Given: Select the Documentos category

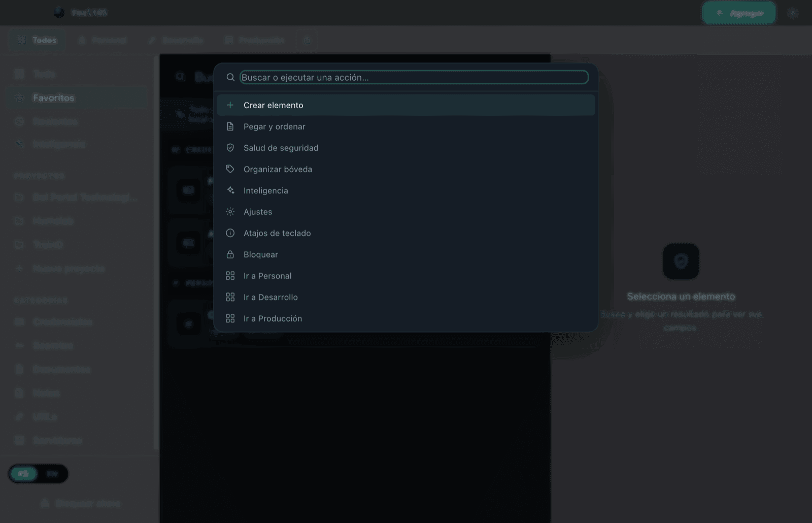Looking at the screenshot, I should point(77,369).
